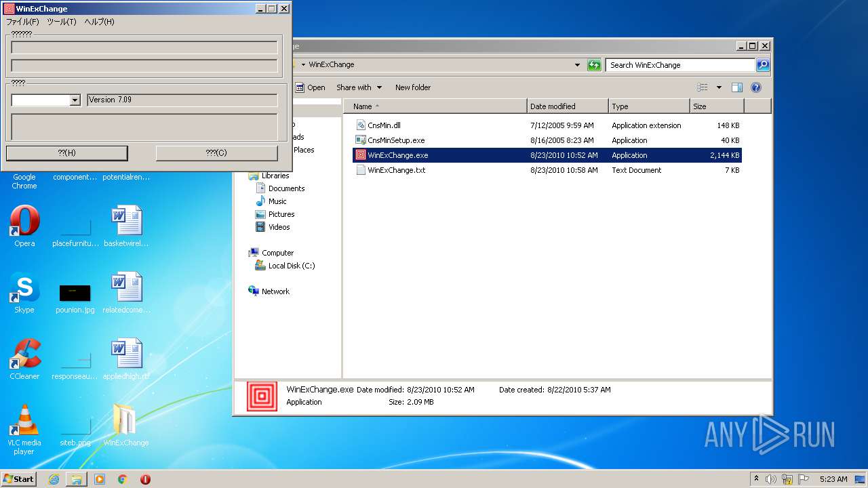Select the pounion.jpg desktop file
Image resolution: width=868 pixels, height=488 pixels.
tap(75, 298)
